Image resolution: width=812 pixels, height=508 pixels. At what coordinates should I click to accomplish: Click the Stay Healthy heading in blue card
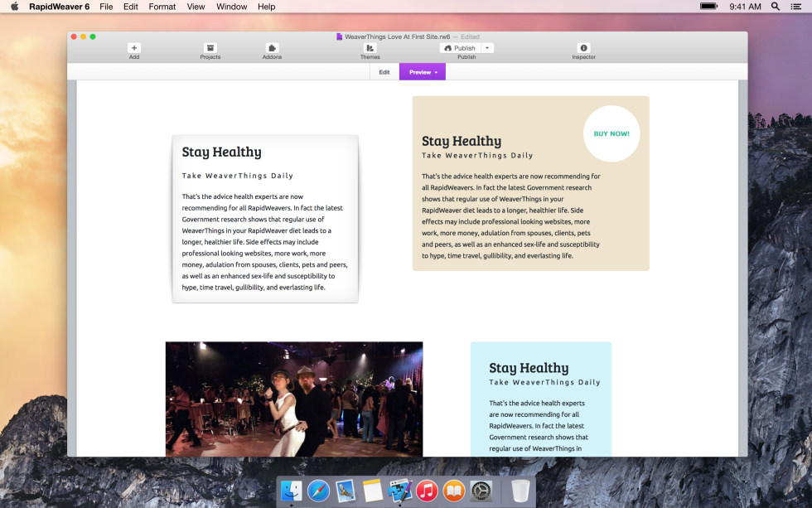529,368
